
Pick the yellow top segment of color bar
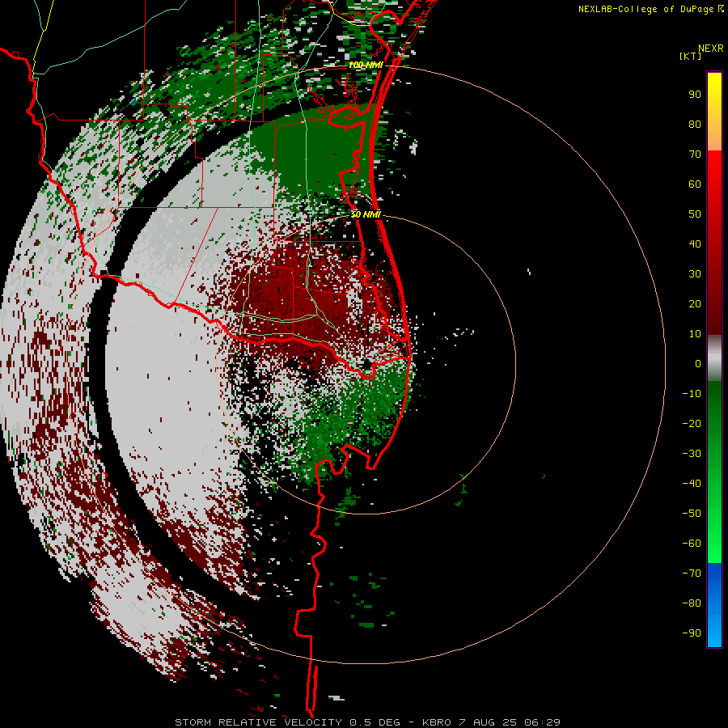tap(714, 112)
